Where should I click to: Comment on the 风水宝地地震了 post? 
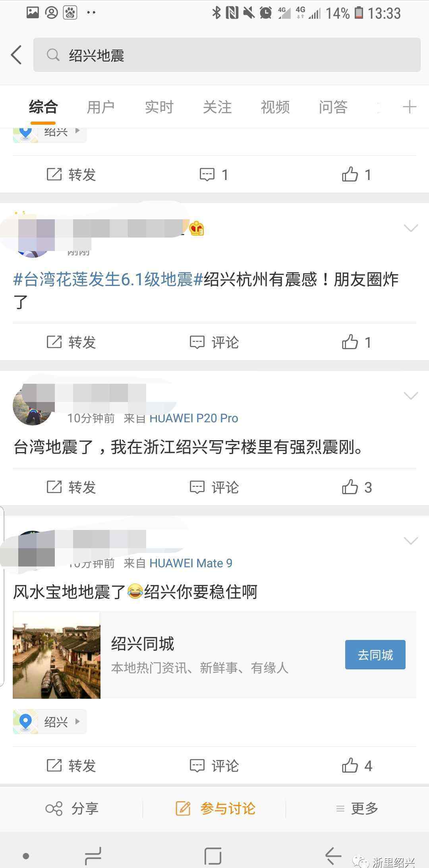[x=214, y=766]
